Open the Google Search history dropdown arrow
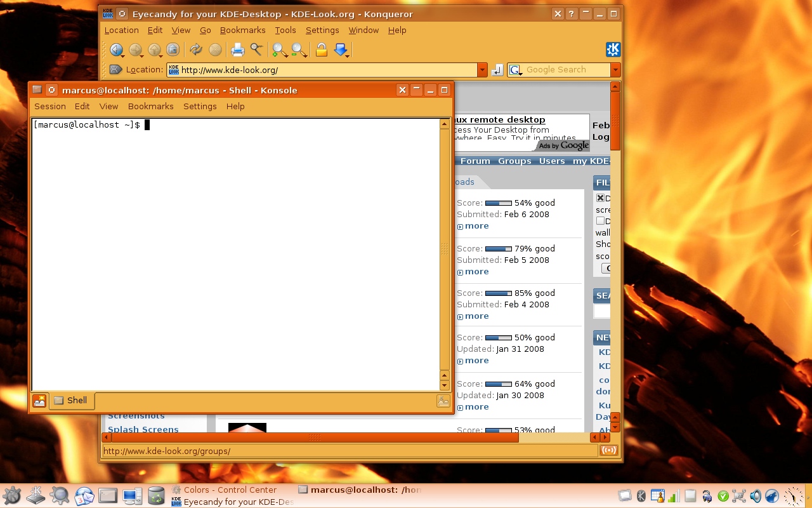 [x=615, y=70]
